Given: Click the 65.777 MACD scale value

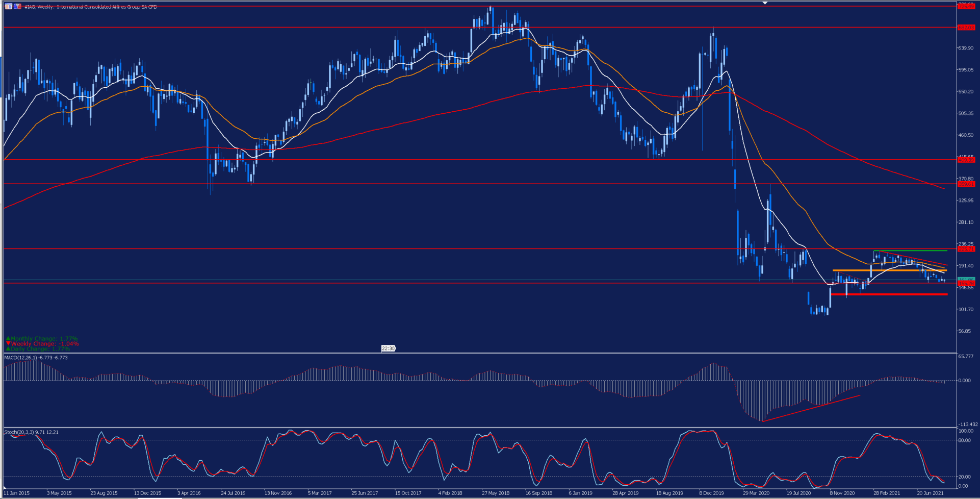Looking at the screenshot, I should click(966, 356).
